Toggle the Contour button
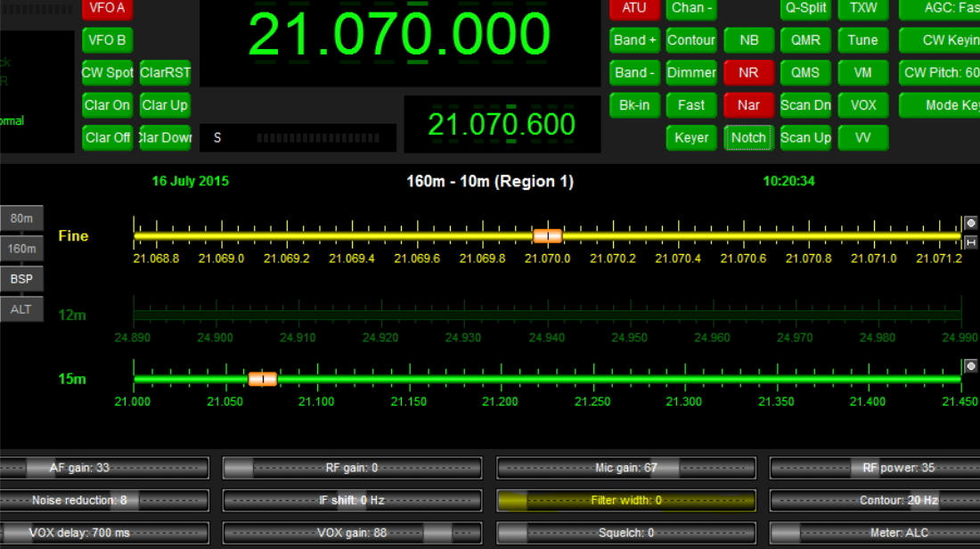980x549 pixels. [691, 41]
